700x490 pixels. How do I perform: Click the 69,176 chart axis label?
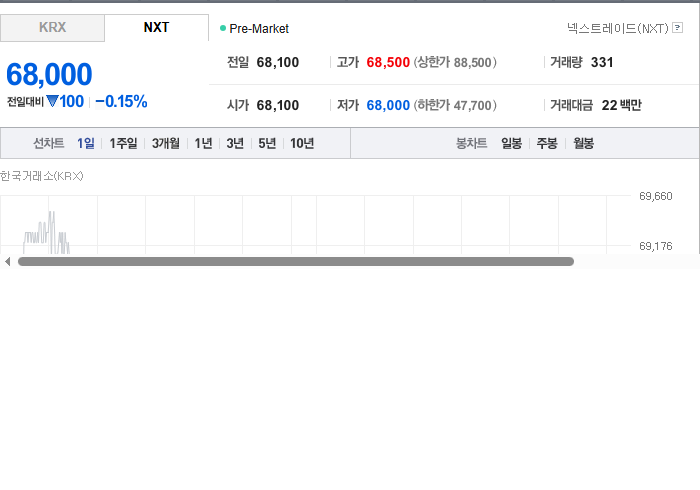click(655, 246)
